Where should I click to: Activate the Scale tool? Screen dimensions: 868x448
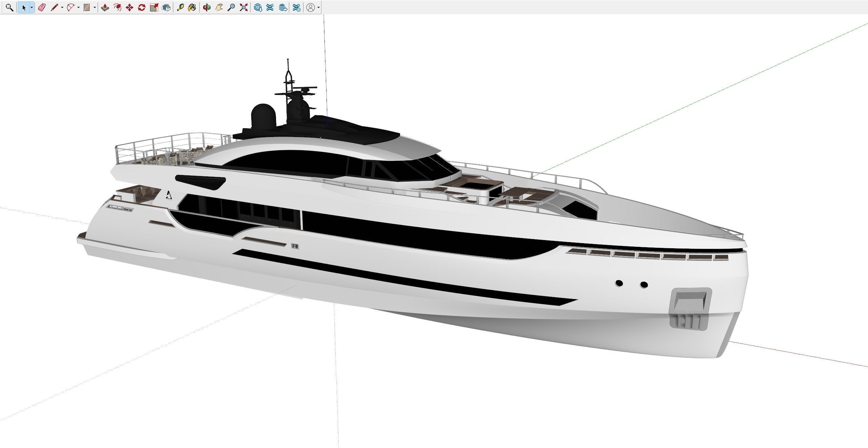pyautogui.click(x=154, y=7)
